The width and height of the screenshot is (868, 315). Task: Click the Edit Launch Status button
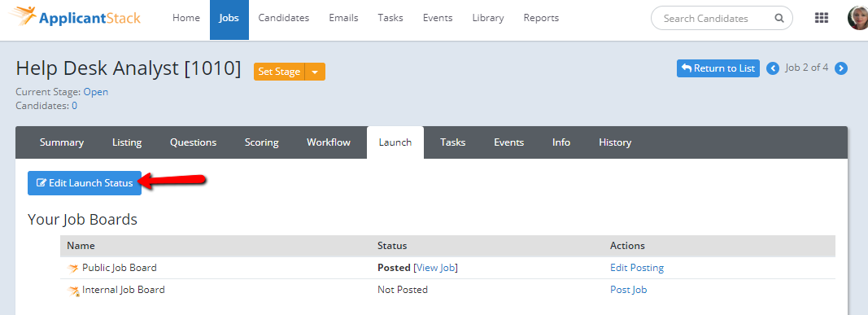coord(85,183)
